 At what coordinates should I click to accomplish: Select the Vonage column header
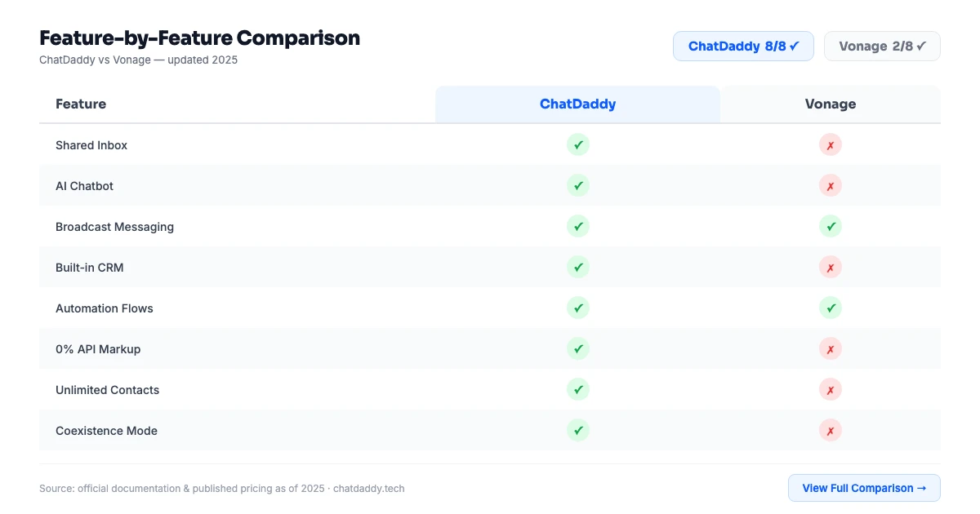point(831,104)
